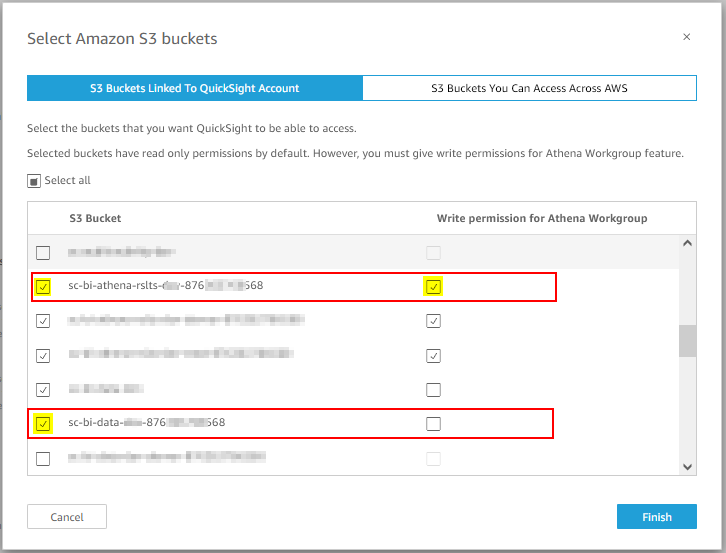Click the Finish button
The image size is (726, 553).
[x=657, y=516]
